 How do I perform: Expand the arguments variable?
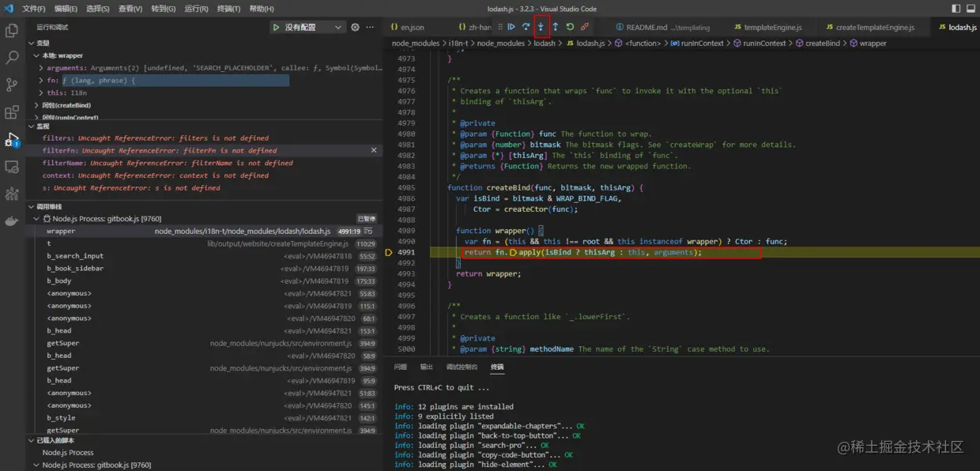pos(41,69)
